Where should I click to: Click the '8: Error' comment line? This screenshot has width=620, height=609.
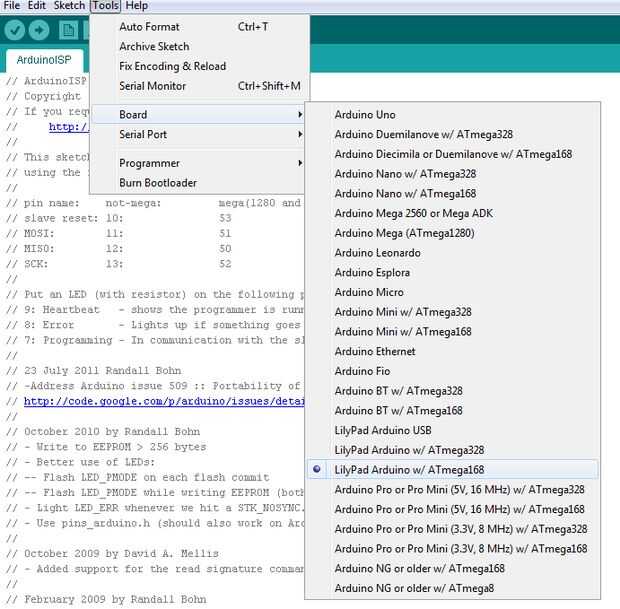point(155,325)
